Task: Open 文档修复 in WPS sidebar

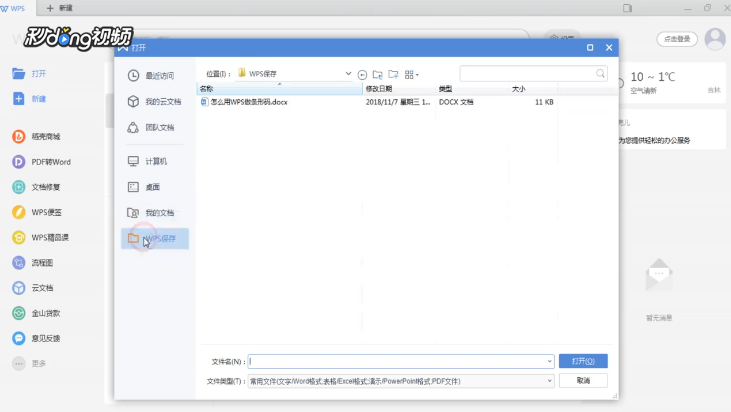Action: click(36, 187)
